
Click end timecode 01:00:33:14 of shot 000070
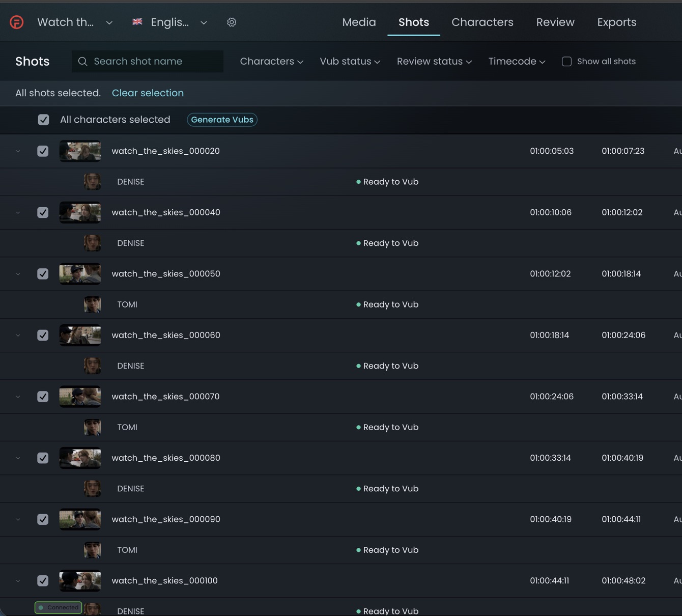coord(622,397)
